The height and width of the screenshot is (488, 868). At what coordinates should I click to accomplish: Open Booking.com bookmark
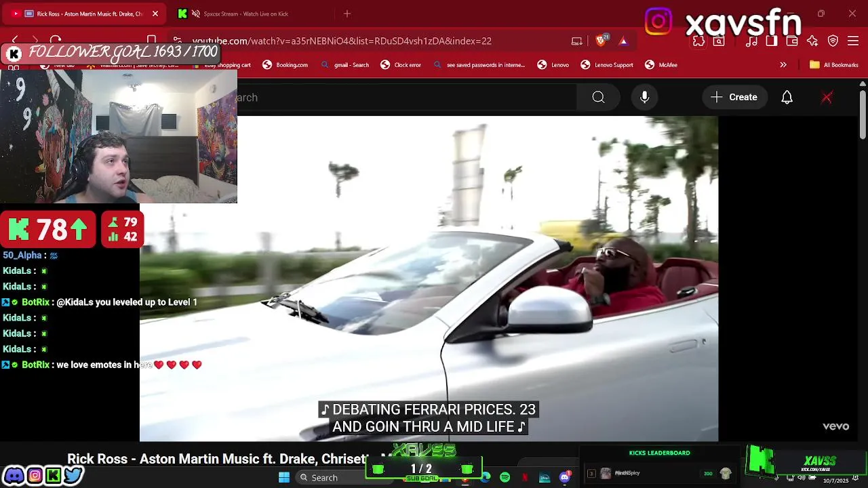coord(285,65)
